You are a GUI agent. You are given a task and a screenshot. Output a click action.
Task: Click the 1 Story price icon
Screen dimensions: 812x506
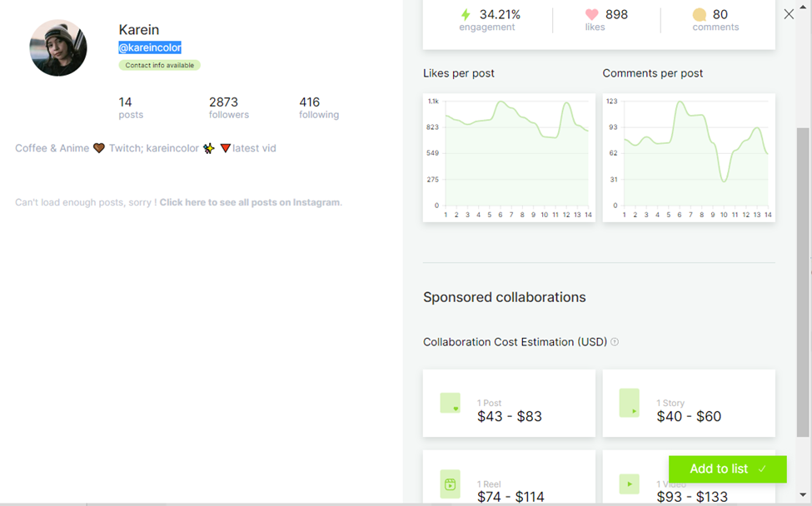pos(630,403)
